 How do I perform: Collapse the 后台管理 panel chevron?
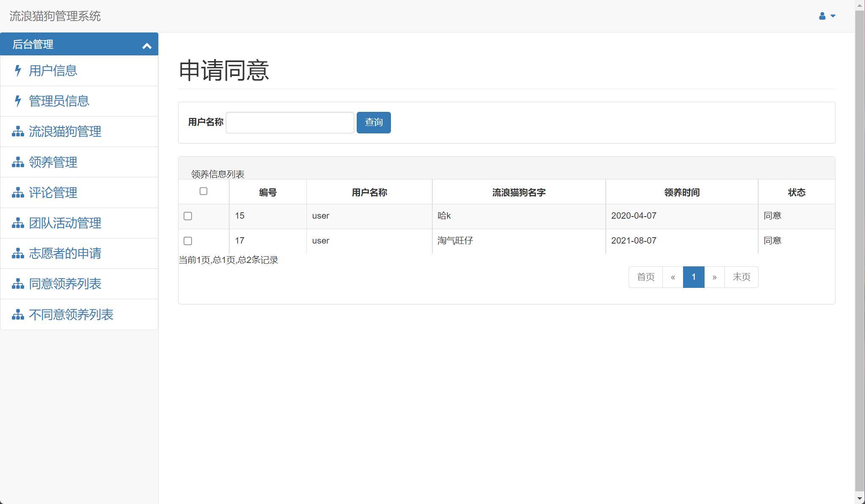click(x=147, y=44)
